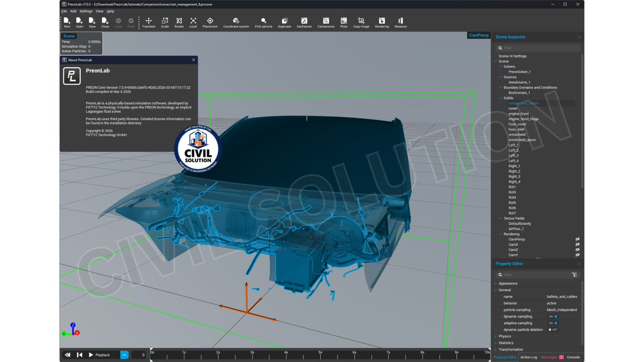The height and width of the screenshot is (362, 644).
Task: Click the Duplicate toolbar icon
Action: click(284, 23)
